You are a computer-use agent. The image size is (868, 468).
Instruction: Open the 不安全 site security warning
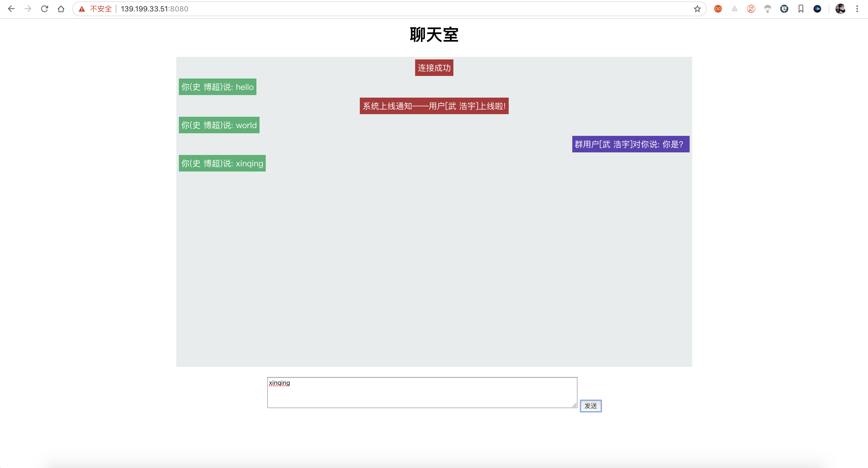coord(95,9)
